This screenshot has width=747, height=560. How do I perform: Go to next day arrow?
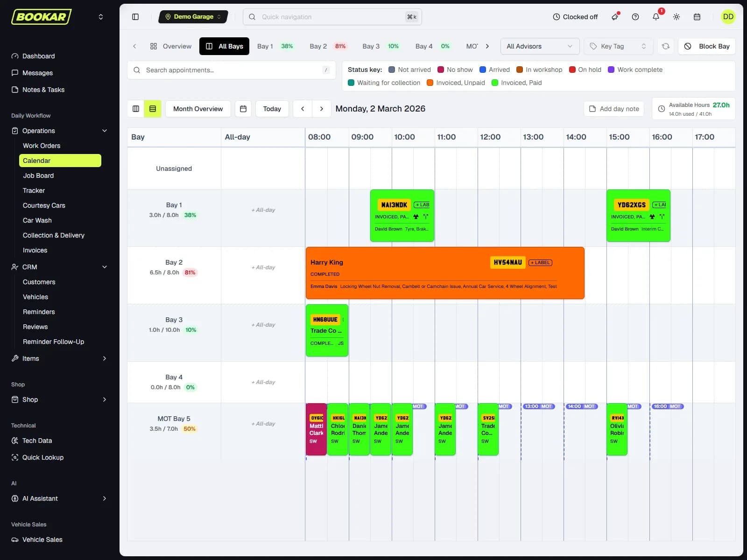click(x=322, y=109)
